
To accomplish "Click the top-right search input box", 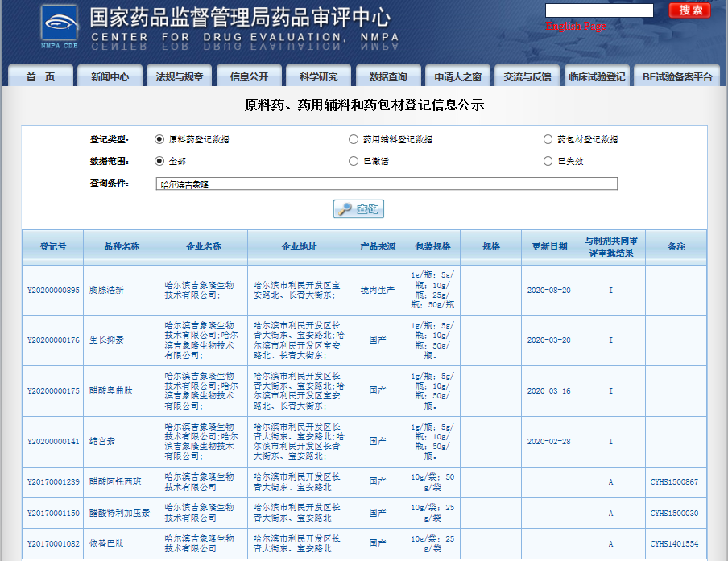I will [599, 10].
